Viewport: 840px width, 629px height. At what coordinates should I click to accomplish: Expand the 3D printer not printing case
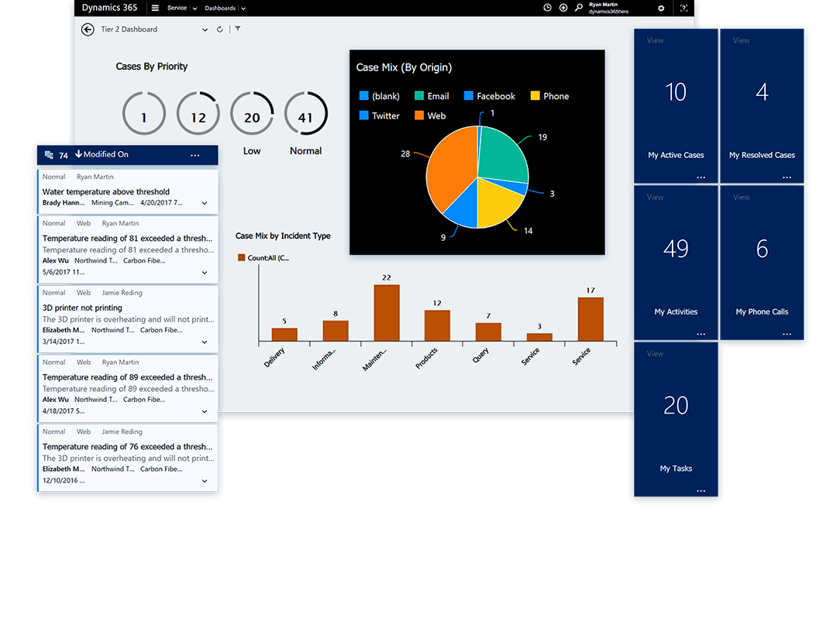coord(205,342)
